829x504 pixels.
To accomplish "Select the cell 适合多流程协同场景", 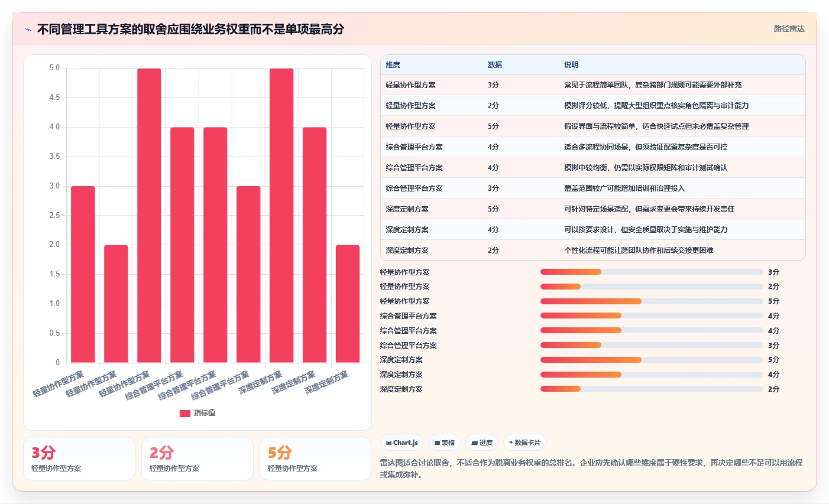I will pos(646,147).
